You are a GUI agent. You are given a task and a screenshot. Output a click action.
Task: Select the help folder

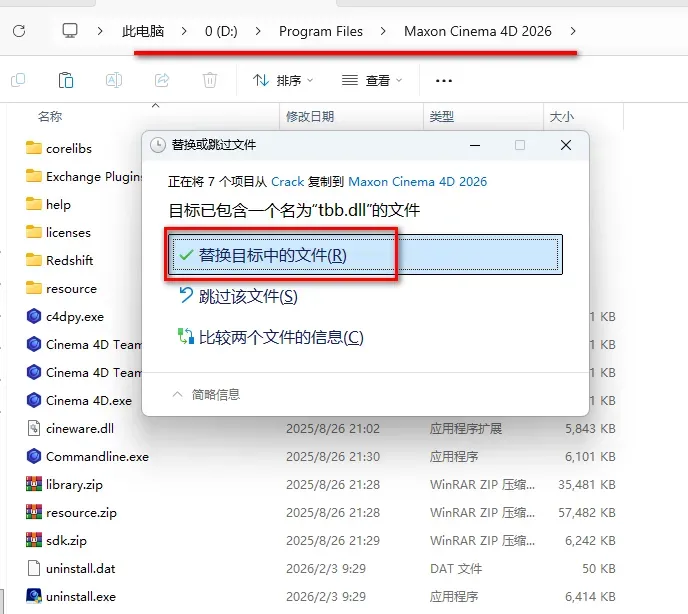click(48, 205)
